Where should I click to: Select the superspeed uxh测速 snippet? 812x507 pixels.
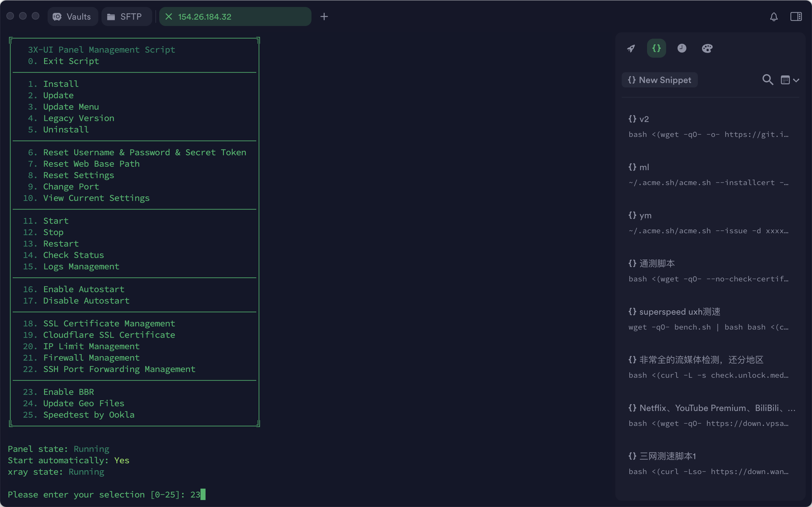(x=708, y=319)
